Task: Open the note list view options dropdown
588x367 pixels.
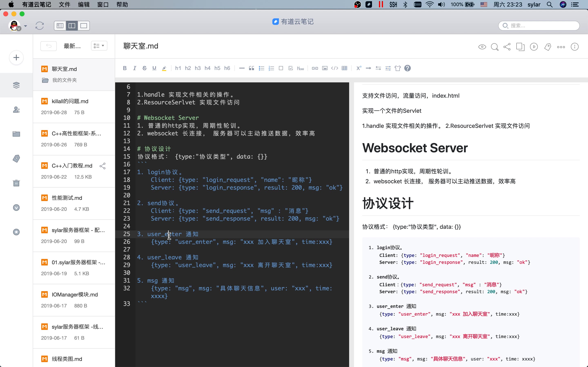Action: pyautogui.click(x=99, y=46)
